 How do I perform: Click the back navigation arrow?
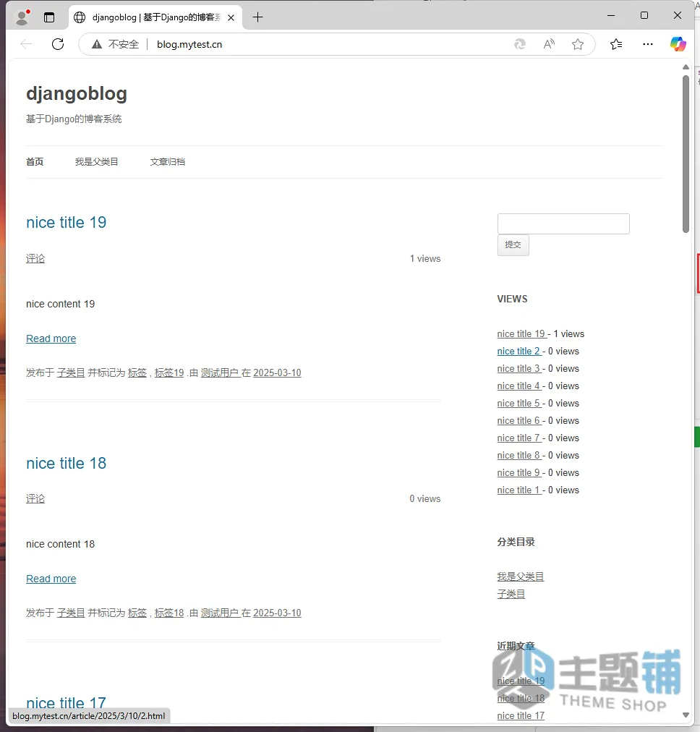[x=26, y=44]
